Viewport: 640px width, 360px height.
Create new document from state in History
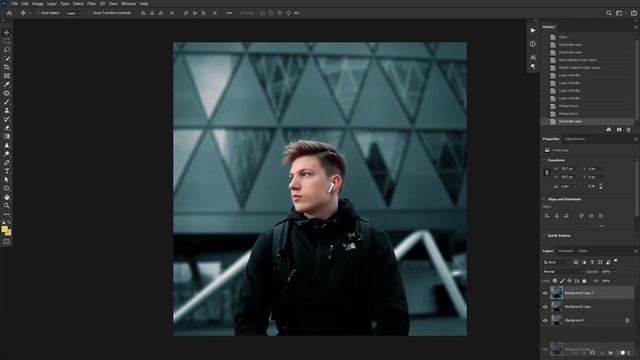tap(609, 129)
